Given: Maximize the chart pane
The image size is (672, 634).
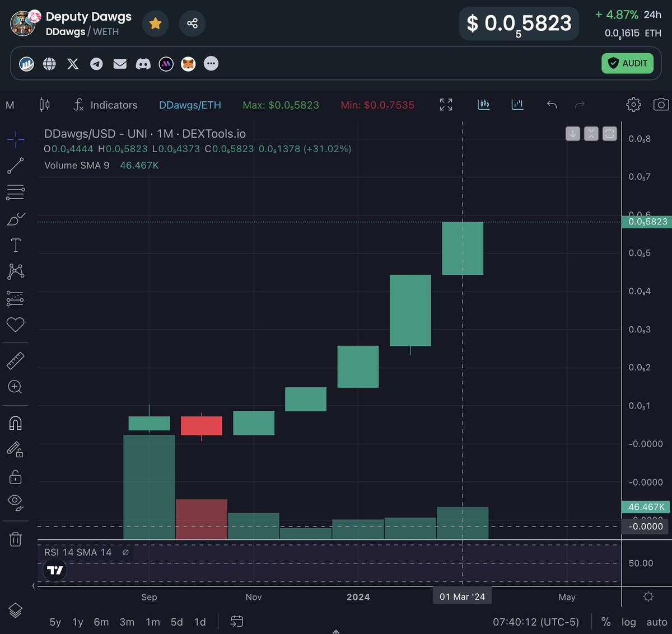Looking at the screenshot, I should [x=610, y=134].
